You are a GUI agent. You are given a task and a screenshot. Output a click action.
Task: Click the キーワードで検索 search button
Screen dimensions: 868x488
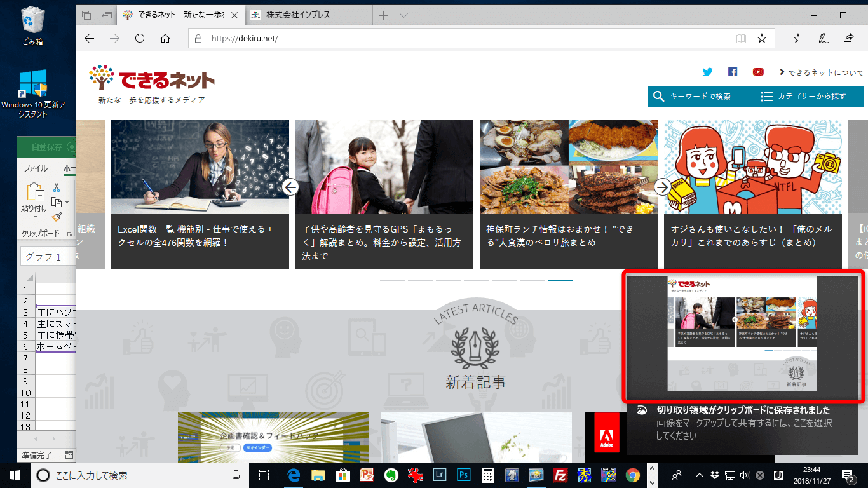(702, 97)
